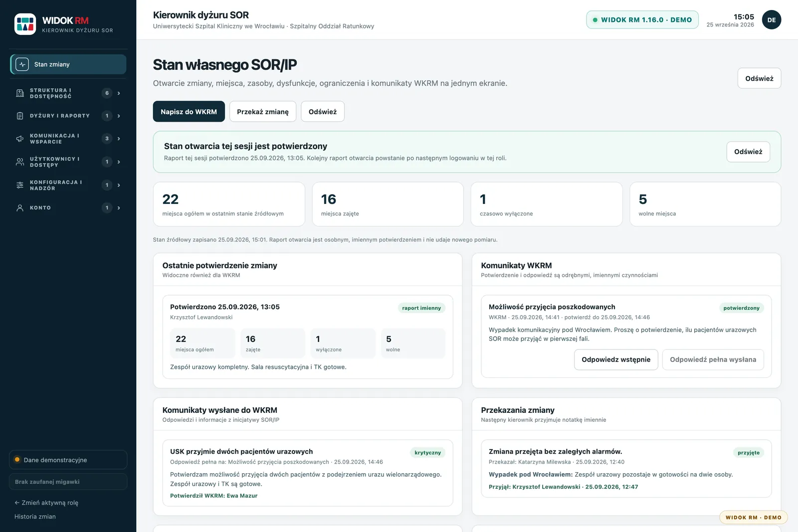Click the badge count 6 for Struktura
Image resolution: width=798 pixels, height=532 pixels.
[107, 93]
